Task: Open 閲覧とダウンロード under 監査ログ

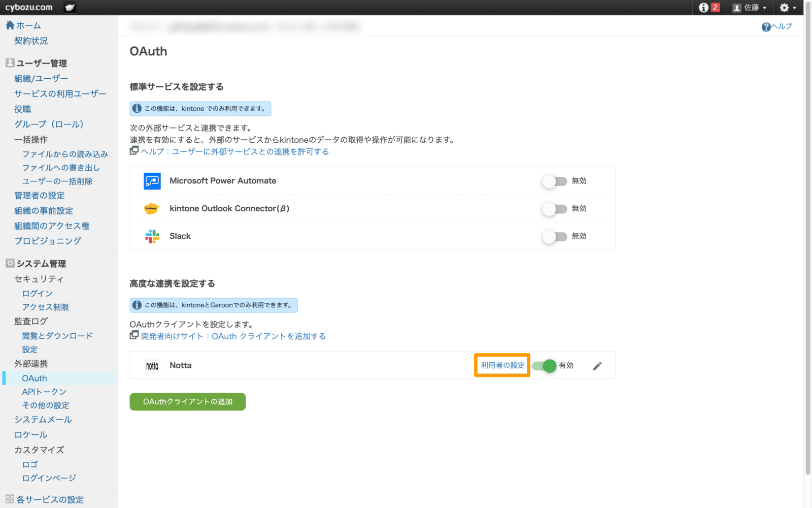Action: [x=57, y=336]
